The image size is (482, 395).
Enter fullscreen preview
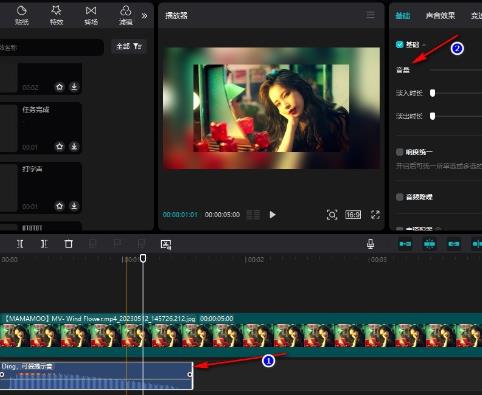375,215
